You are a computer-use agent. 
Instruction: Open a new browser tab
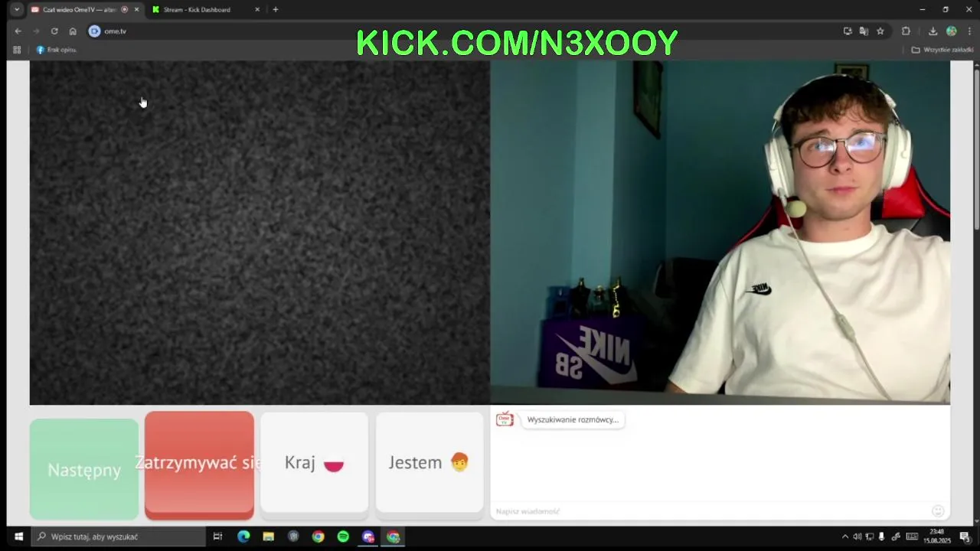pos(276,9)
